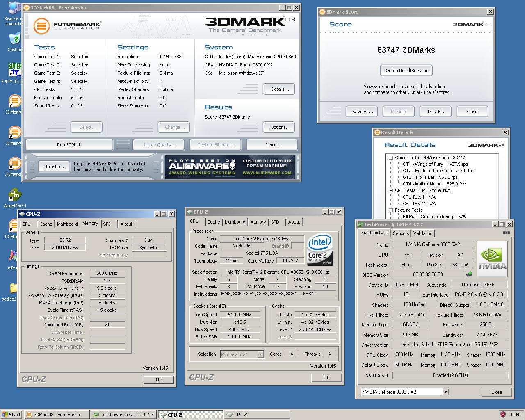The height and width of the screenshot is (420, 525).
Task: Select GT1 - Wings of Fury result row
Action: [435, 164]
